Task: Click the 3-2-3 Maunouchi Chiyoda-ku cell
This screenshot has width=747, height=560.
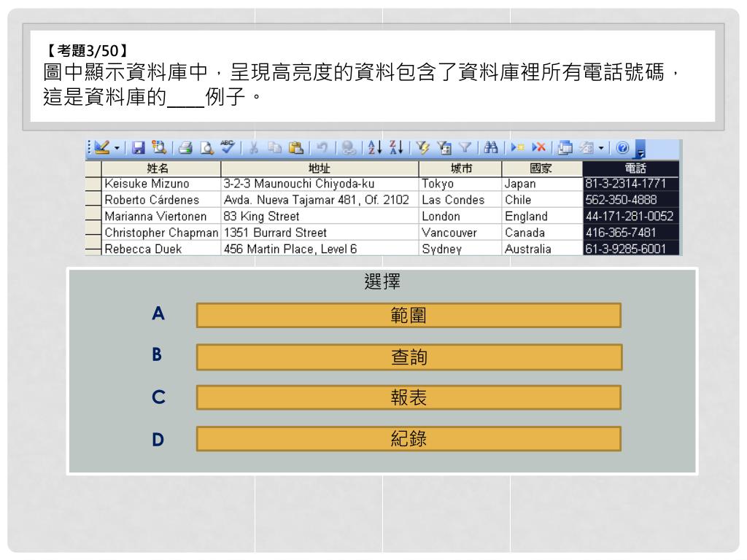Action: [x=320, y=184]
